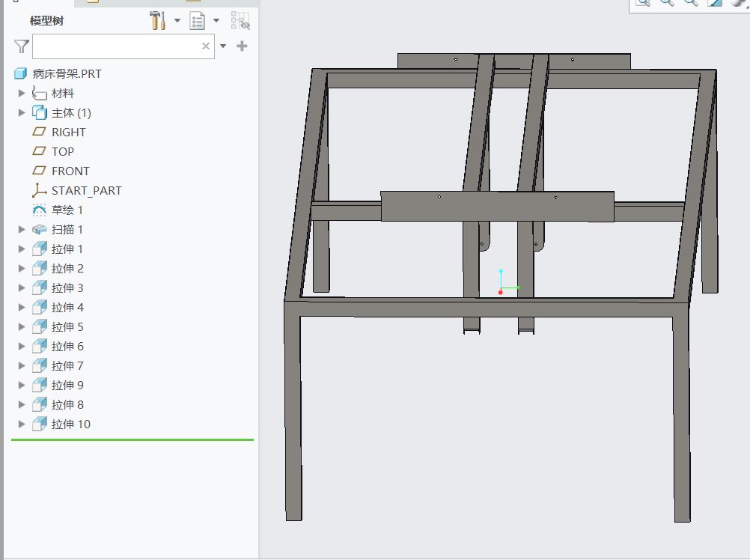Click the plus add filter button
The height and width of the screenshot is (560, 750).
[x=242, y=46]
